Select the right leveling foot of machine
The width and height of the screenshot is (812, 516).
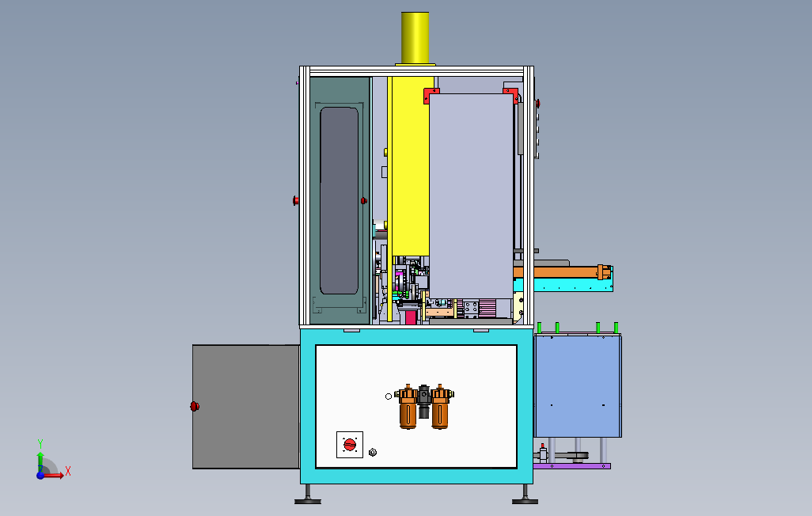(x=525, y=495)
